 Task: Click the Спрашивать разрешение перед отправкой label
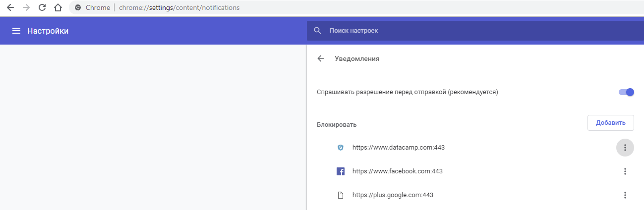(408, 92)
